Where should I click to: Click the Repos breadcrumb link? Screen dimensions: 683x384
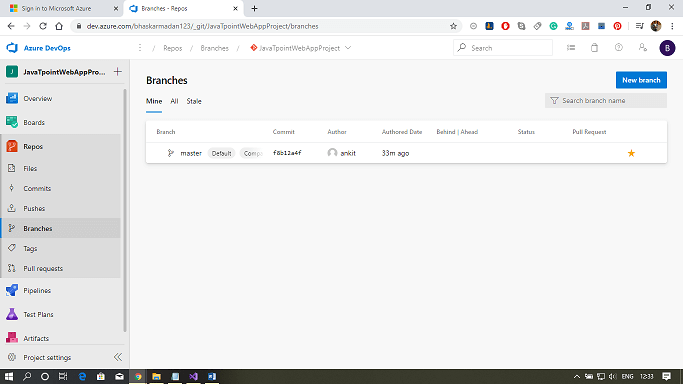pos(172,48)
